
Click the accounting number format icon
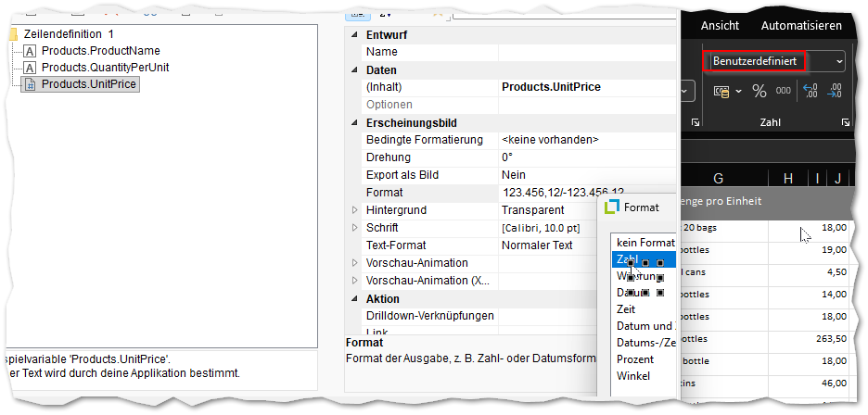(x=722, y=91)
